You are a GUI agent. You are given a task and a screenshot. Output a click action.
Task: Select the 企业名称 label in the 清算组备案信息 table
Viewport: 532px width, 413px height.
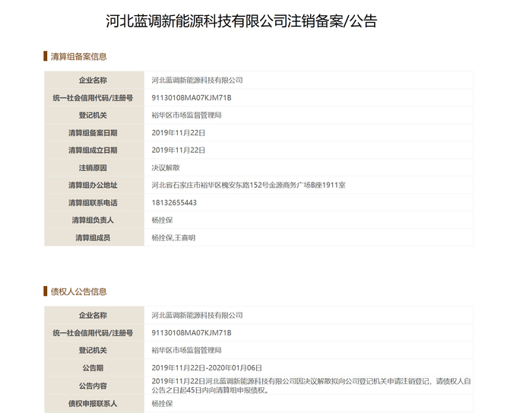[x=93, y=80]
